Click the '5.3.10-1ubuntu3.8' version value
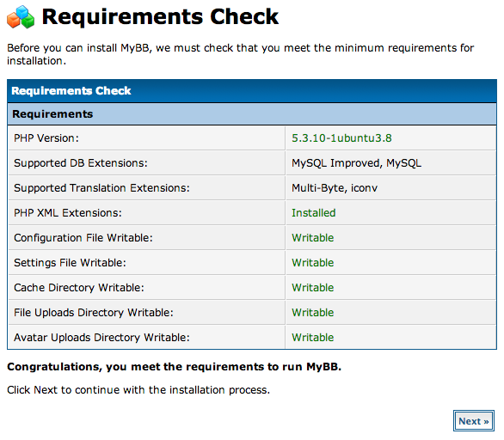 (341, 138)
